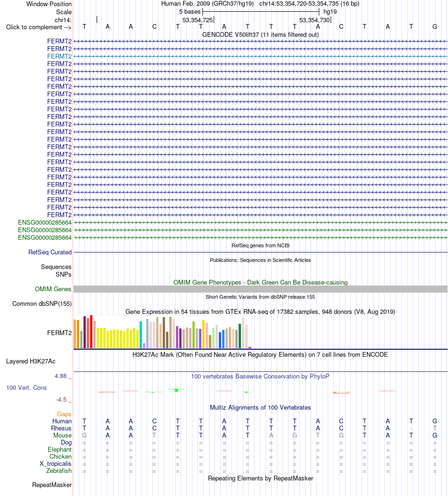Click the orange Gaps label
This screenshot has width=448, height=496.
(64, 414)
